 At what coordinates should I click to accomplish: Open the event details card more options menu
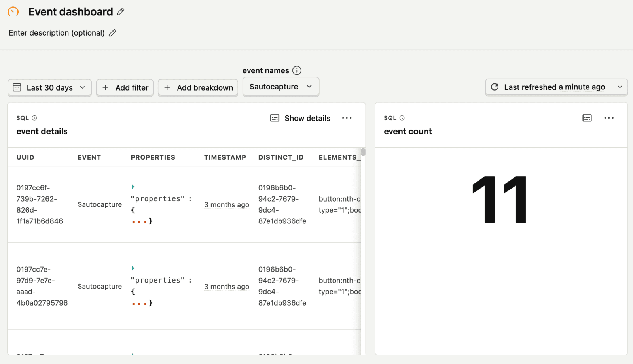[347, 118]
